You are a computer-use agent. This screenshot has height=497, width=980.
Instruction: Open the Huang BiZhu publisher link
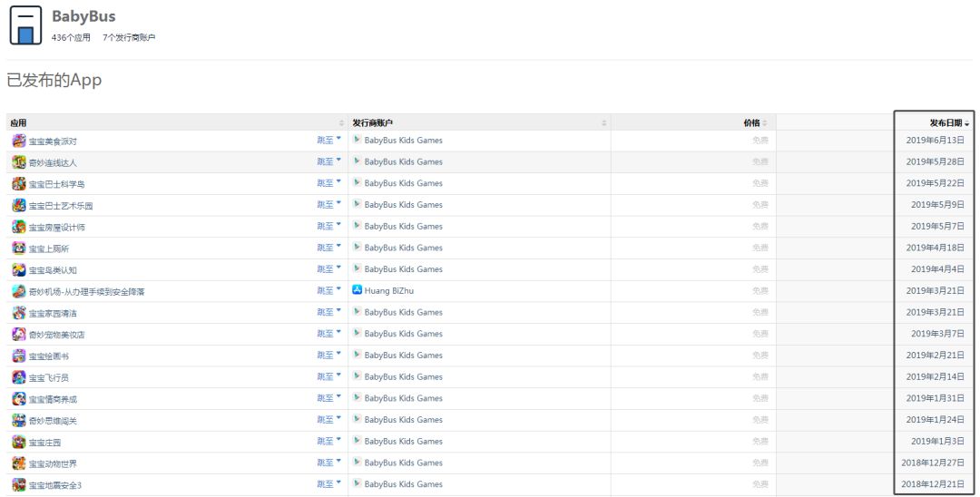click(388, 290)
